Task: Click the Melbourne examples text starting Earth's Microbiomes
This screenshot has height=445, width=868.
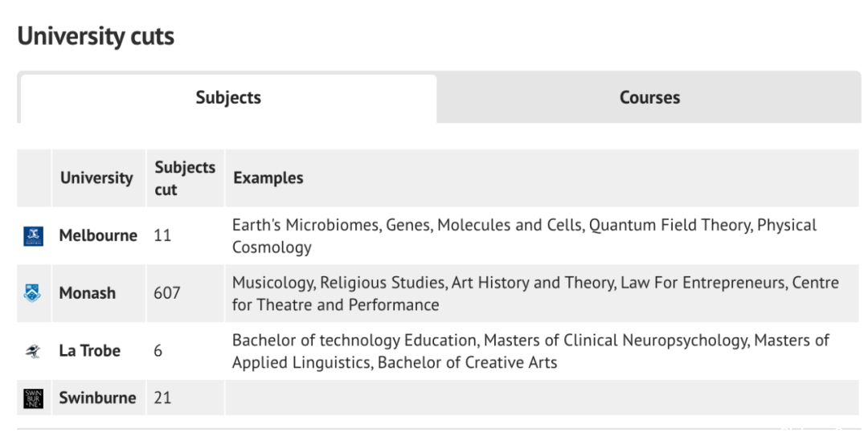Action: pyautogui.click(x=524, y=236)
